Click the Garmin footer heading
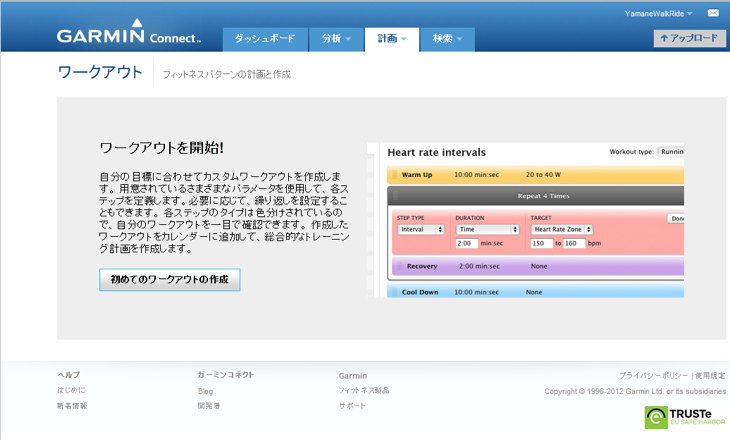Viewport: 730px width, 440px height. [353, 375]
